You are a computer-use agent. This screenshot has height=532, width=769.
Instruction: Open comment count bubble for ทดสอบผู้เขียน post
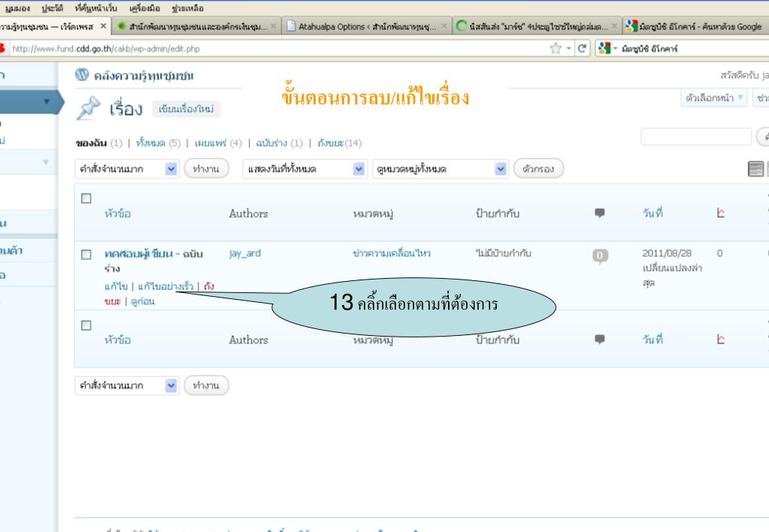(600, 255)
